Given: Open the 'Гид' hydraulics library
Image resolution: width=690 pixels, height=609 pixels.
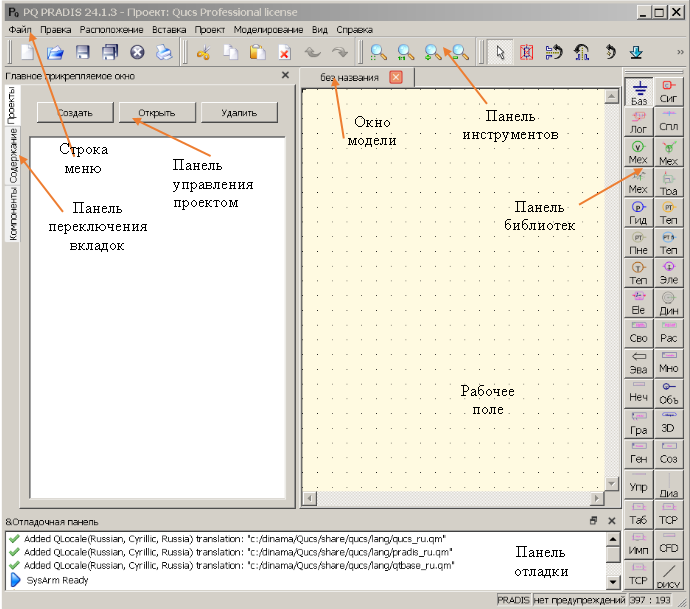Looking at the screenshot, I should (638, 211).
